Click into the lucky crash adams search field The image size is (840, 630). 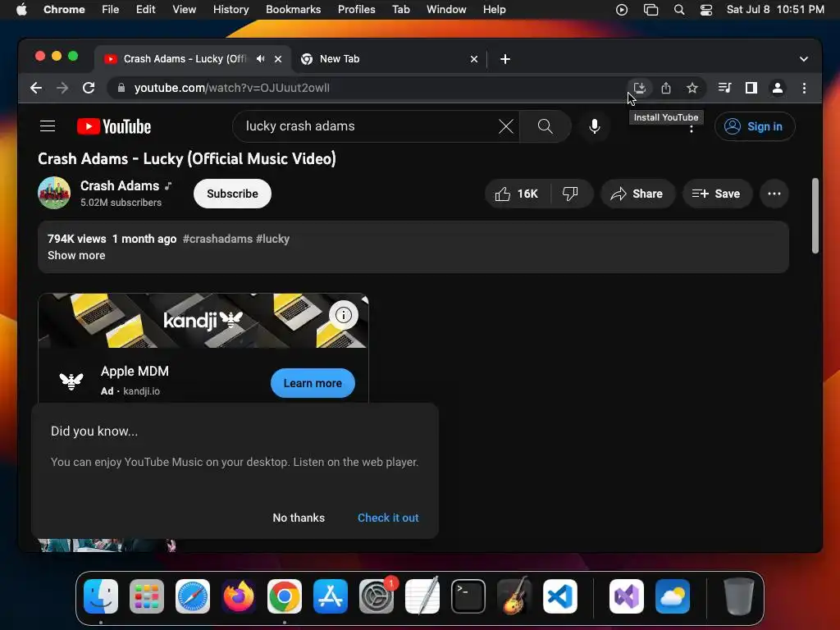click(x=370, y=126)
